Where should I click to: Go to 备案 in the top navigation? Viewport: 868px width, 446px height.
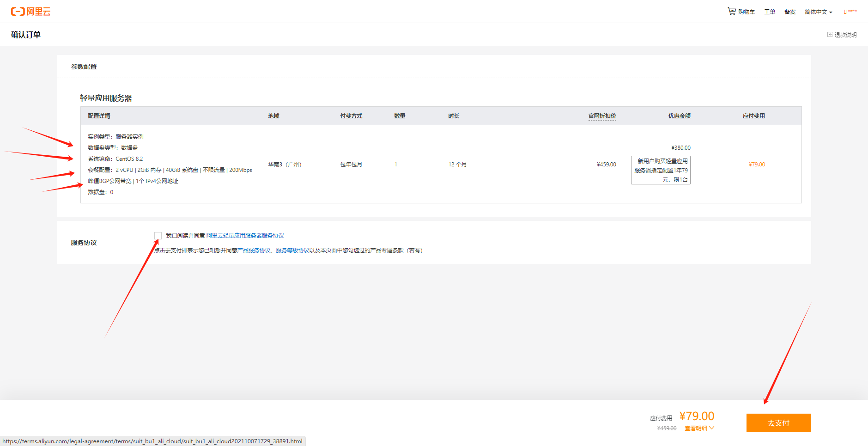[x=790, y=12]
